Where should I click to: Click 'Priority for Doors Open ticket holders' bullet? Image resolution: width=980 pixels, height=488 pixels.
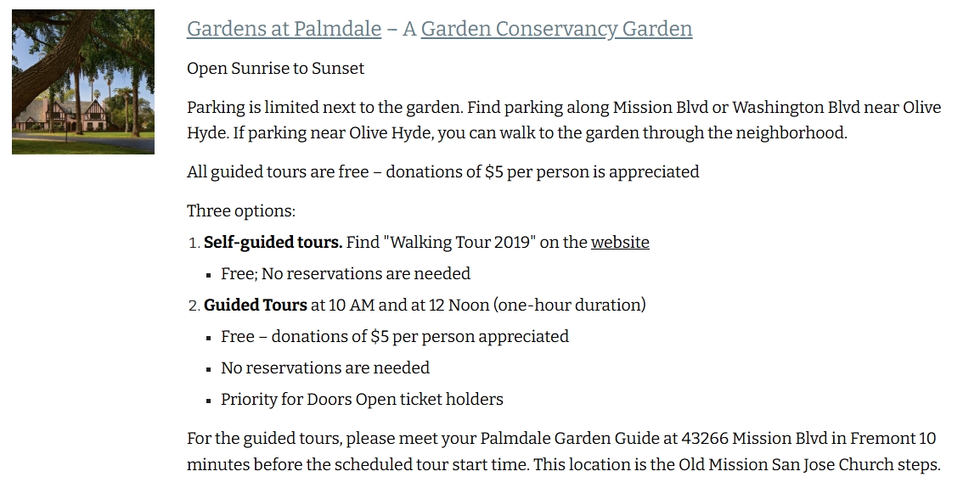[x=362, y=399]
